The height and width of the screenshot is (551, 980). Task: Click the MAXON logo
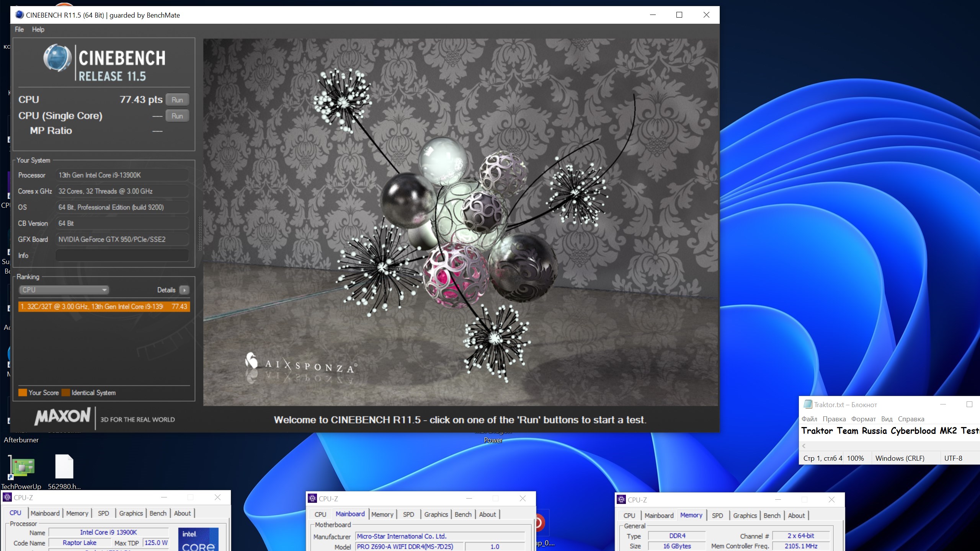62,416
